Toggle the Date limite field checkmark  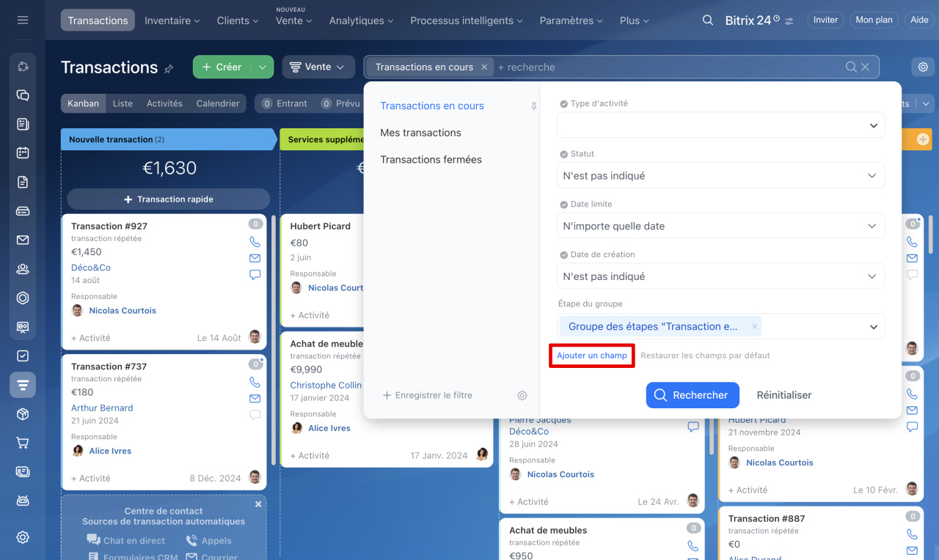(563, 205)
